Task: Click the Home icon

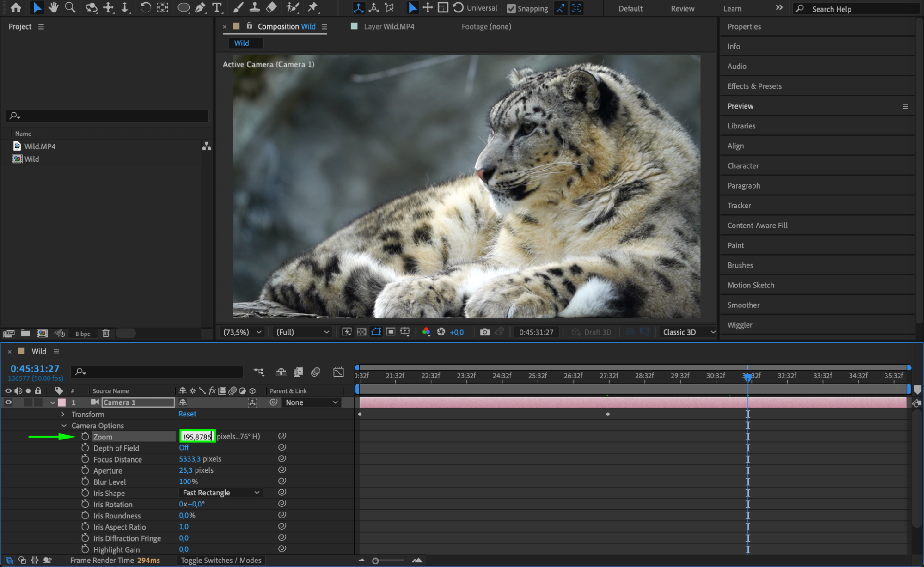Action: 16,7
